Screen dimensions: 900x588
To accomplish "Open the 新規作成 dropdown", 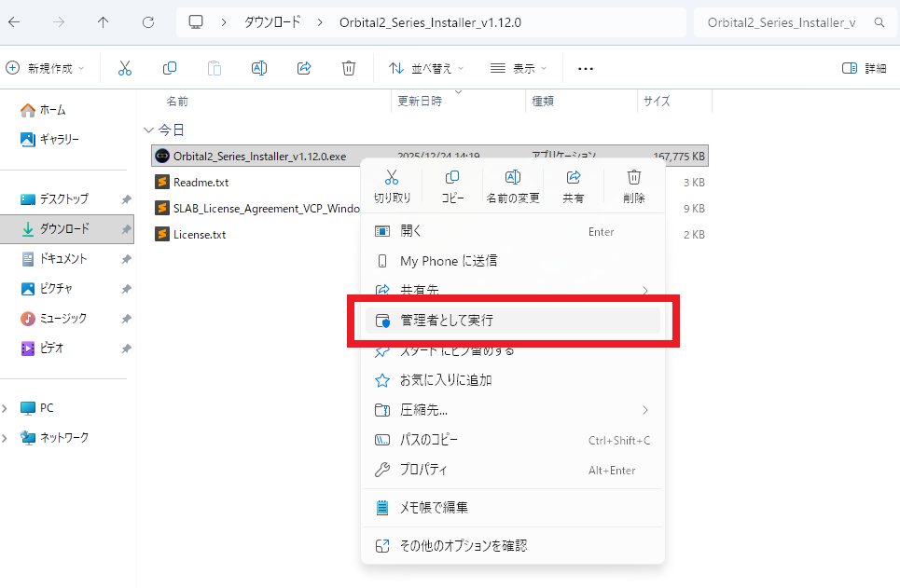I will pyautogui.click(x=45, y=68).
